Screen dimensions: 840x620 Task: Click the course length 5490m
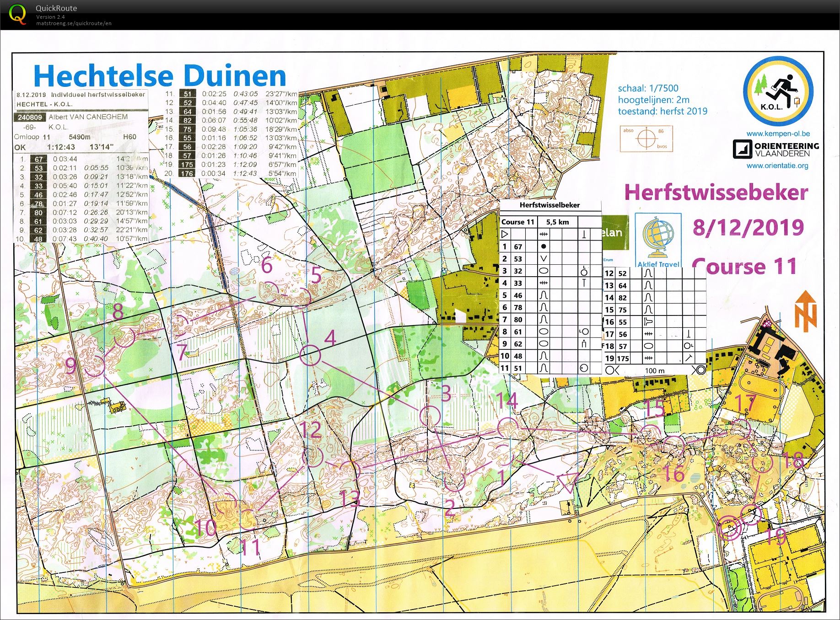[80, 137]
